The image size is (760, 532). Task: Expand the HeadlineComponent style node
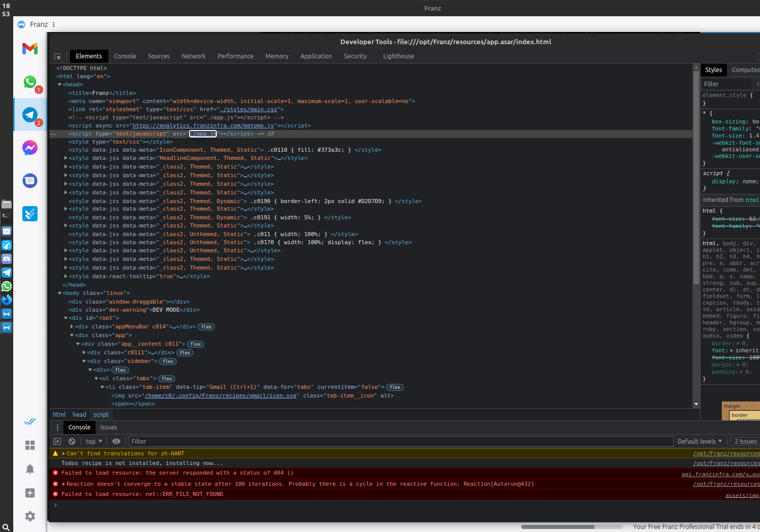coord(66,158)
